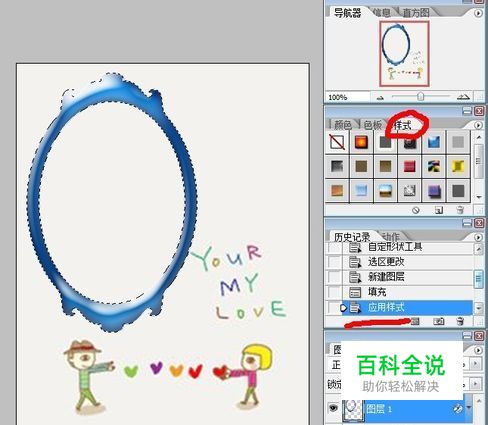Apply the glowing orange-red style swatch
This screenshot has width=488, height=425.
pyautogui.click(x=361, y=142)
